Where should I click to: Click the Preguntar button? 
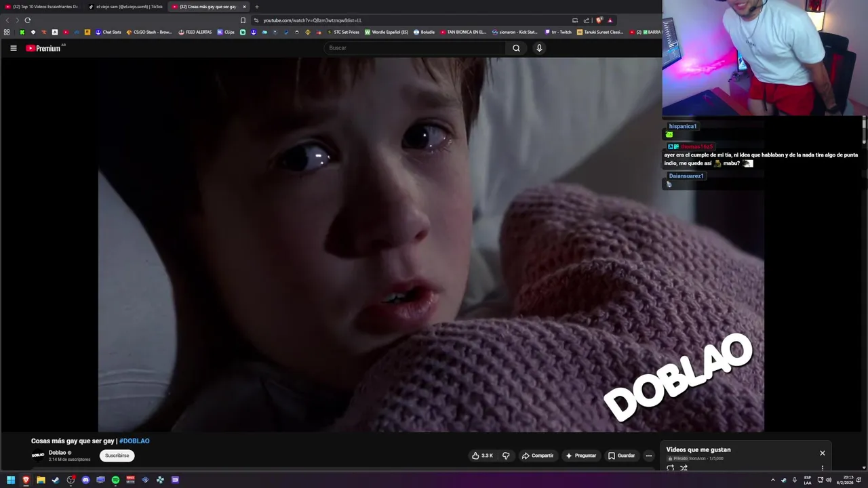(581, 455)
